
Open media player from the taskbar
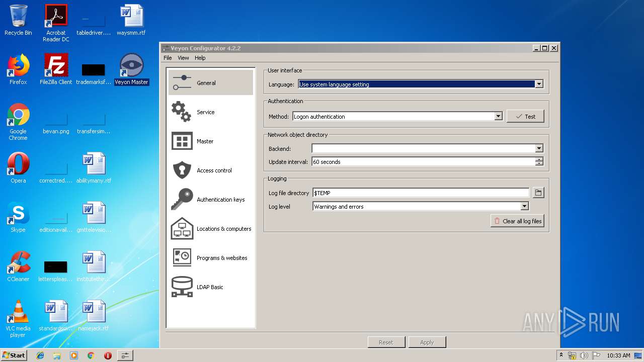74,355
